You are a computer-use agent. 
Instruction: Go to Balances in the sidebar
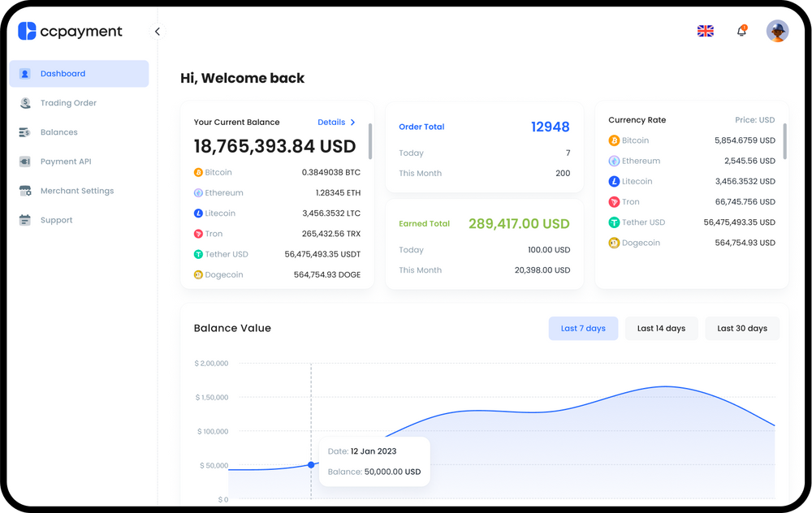[59, 132]
